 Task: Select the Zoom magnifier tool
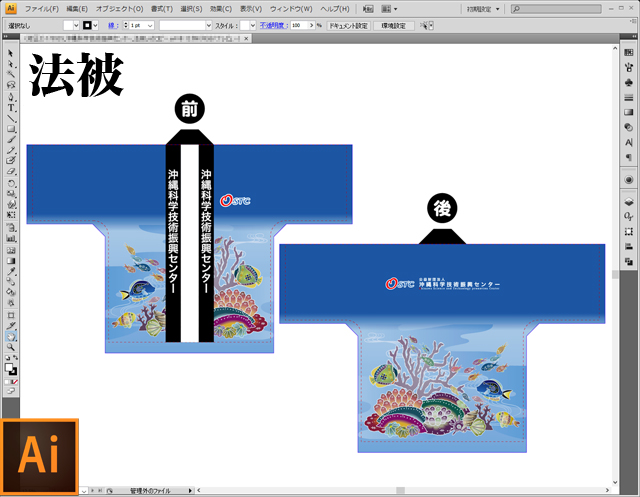click(x=11, y=347)
